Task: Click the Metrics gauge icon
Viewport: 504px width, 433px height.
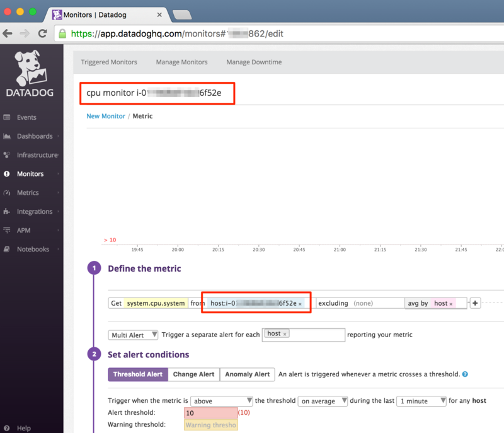Action: [7, 193]
